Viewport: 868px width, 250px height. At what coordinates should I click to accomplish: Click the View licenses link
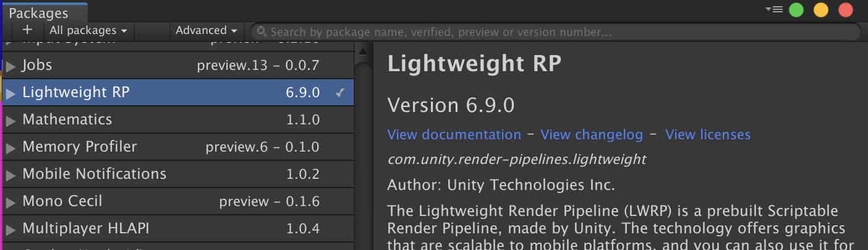[707, 134]
